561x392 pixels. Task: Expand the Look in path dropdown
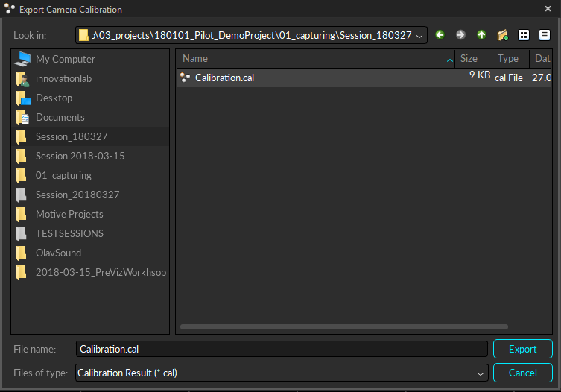click(x=419, y=36)
